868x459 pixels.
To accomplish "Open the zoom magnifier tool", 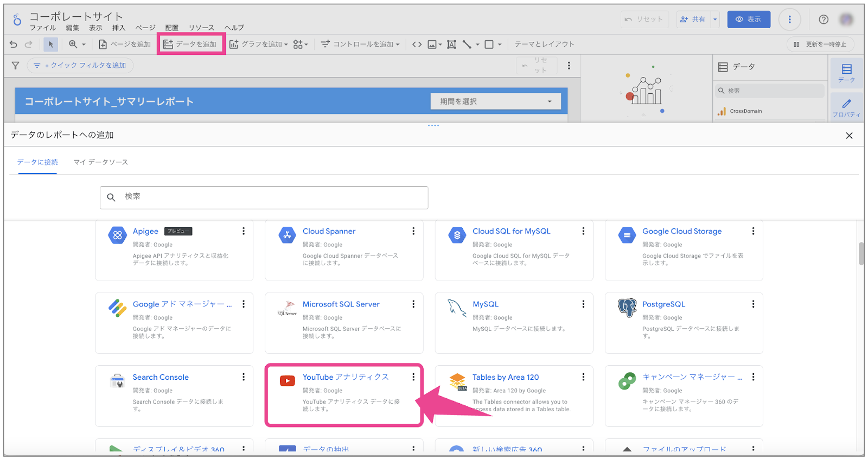I will coord(73,44).
